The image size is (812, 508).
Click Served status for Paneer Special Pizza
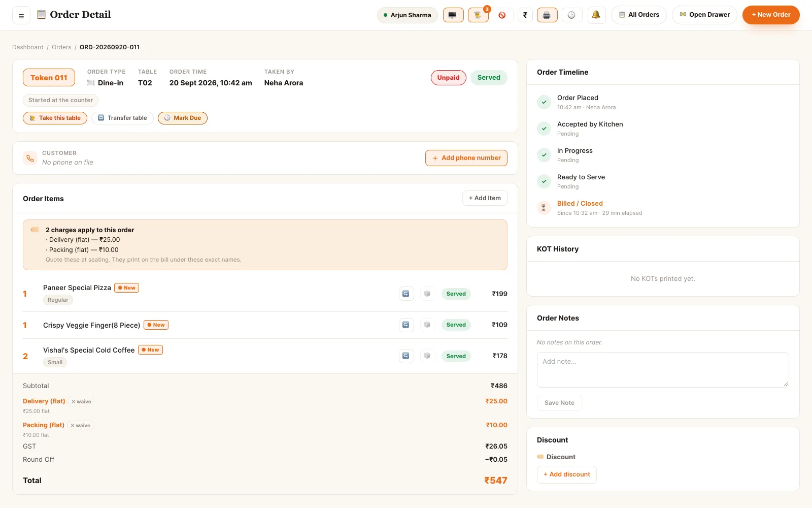click(456, 294)
